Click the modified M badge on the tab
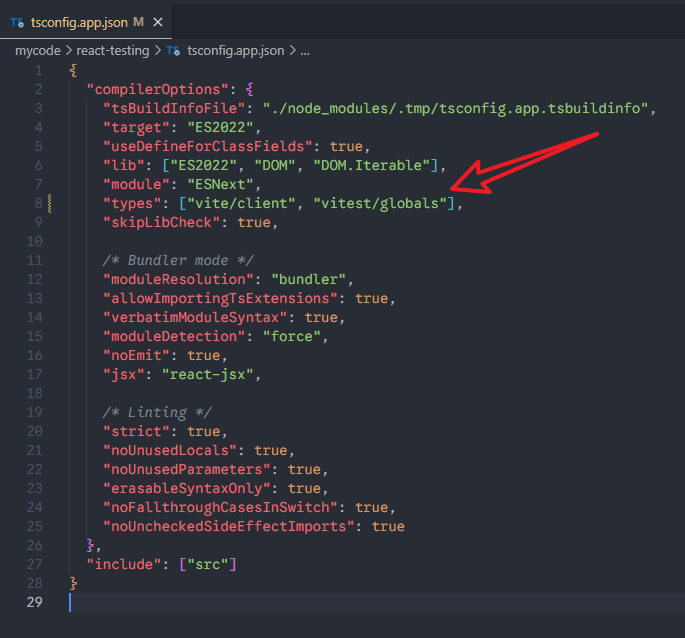The width and height of the screenshot is (685, 638). (x=138, y=22)
